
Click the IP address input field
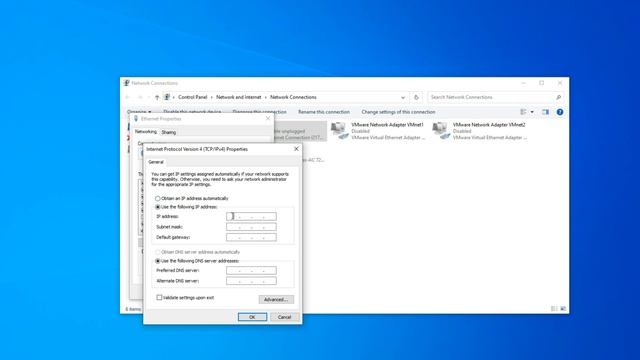pos(251,216)
